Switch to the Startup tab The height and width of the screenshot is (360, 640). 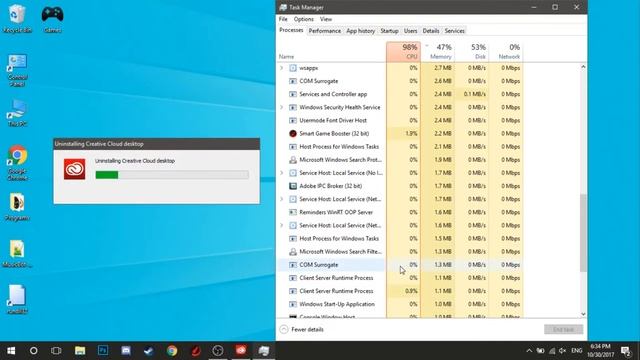[389, 31]
